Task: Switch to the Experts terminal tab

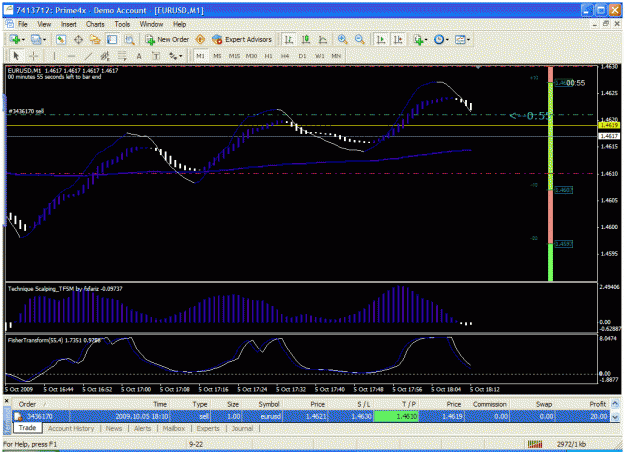Action: click(x=208, y=428)
